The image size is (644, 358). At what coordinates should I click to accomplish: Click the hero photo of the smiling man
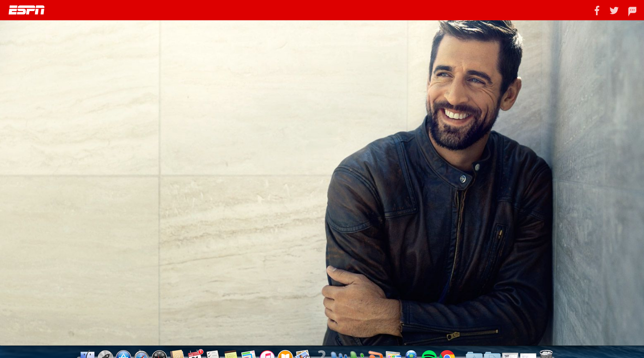[x=438, y=185]
